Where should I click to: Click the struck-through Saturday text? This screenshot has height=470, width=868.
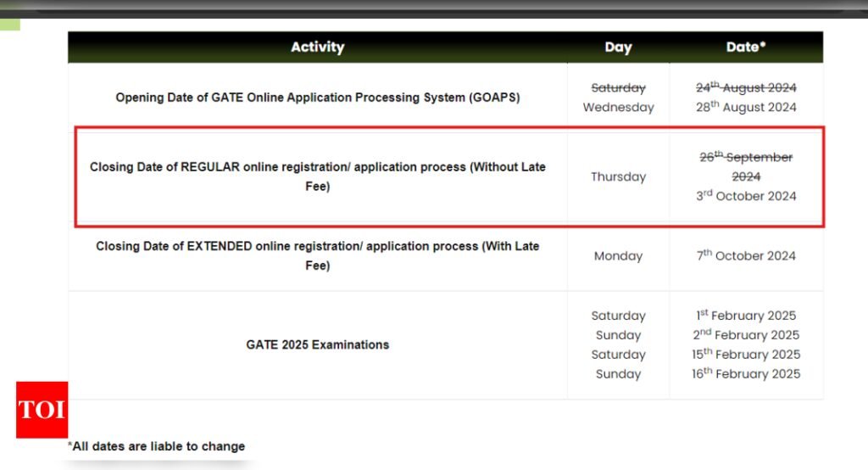[x=618, y=87]
